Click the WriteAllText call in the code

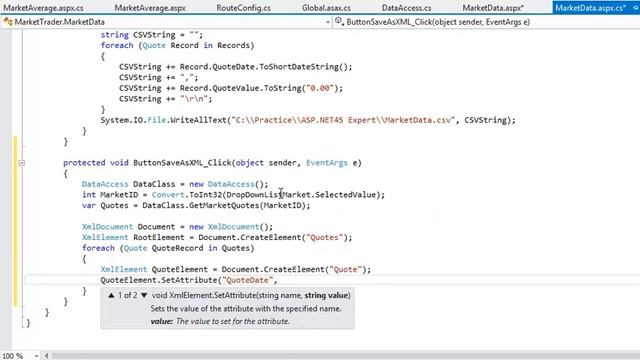tap(198, 120)
